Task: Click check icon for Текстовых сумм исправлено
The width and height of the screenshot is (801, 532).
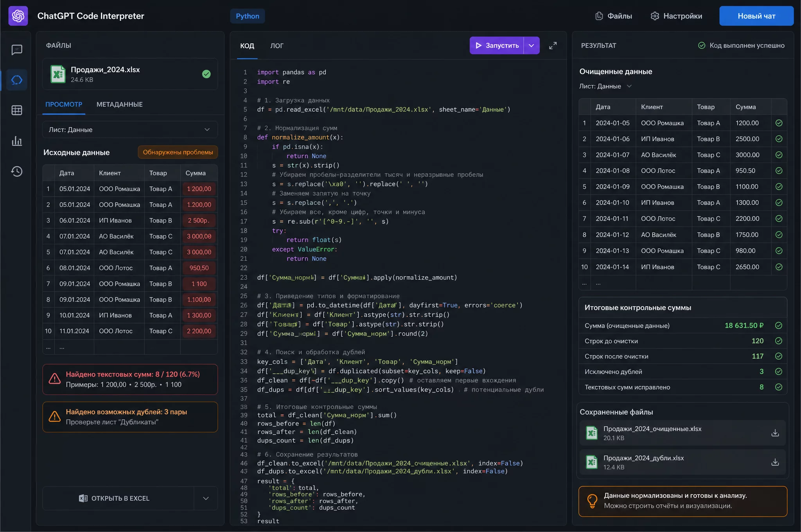Action: coord(778,387)
